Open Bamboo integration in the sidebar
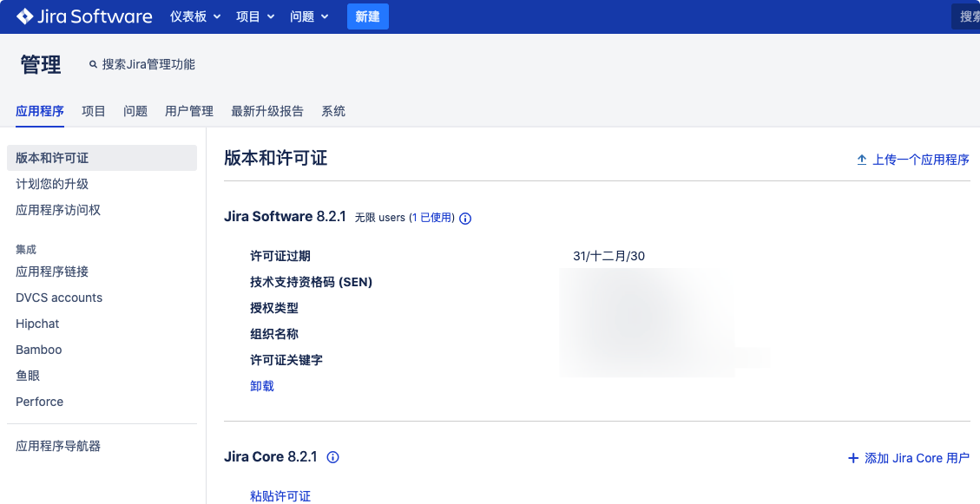 39,350
